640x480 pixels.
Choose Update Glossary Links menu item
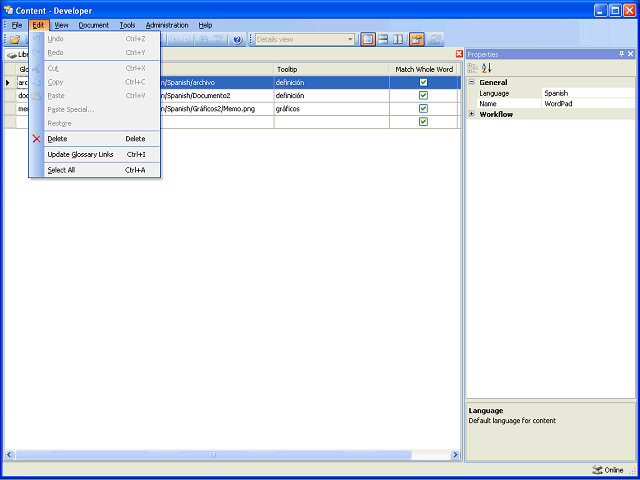point(94,154)
